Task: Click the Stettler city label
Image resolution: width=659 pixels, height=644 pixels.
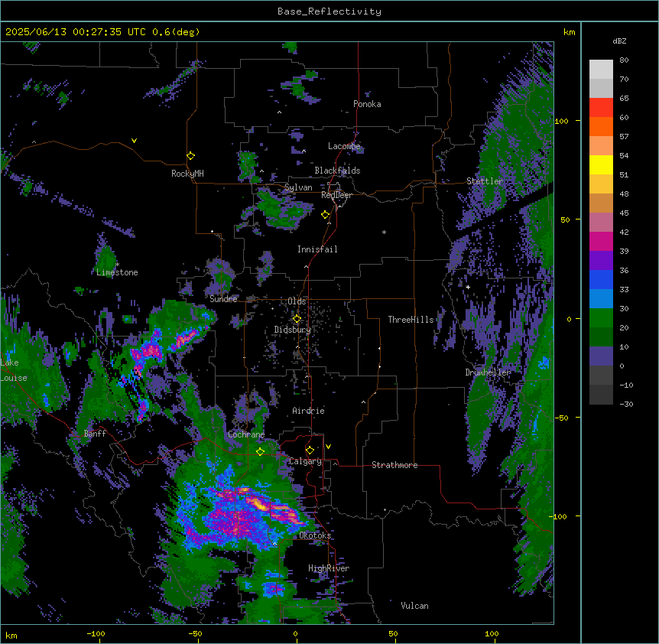Action: (485, 181)
